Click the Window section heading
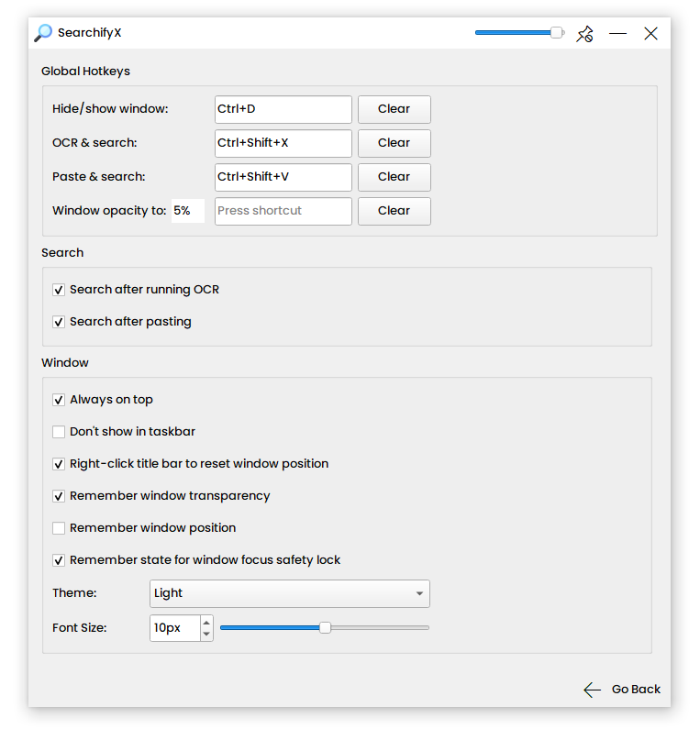 coord(65,363)
